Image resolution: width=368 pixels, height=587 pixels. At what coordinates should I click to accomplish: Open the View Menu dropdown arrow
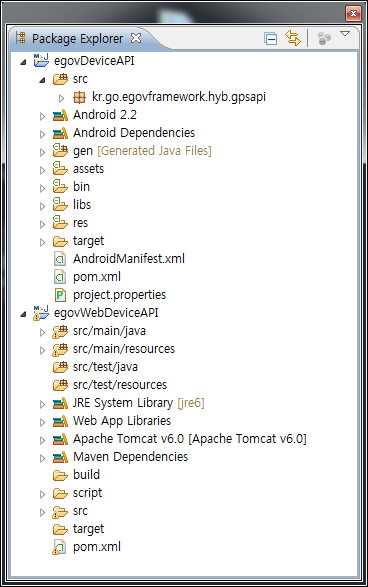click(345, 34)
